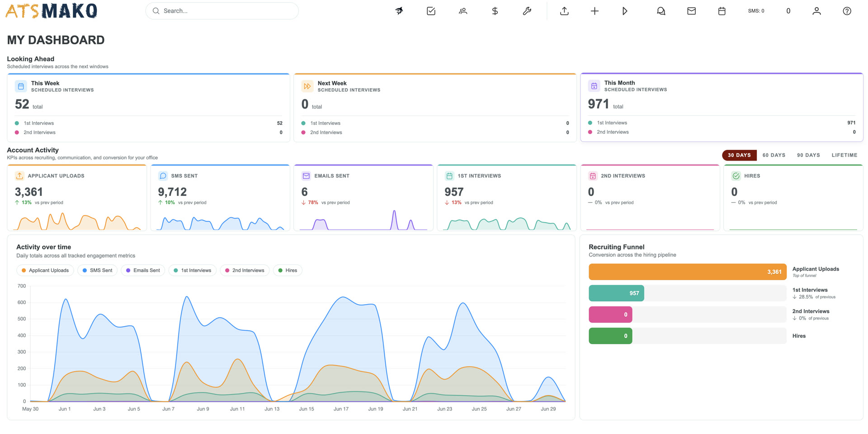Viewport: 868px width, 434px height.
Task: Click the Next Week fast-forward icon
Action: tap(307, 86)
